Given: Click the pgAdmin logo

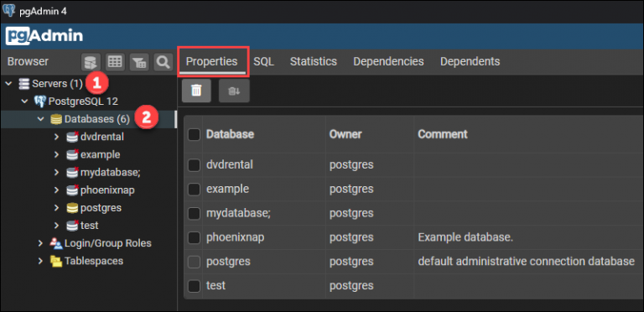Looking at the screenshot, I should tap(44, 36).
